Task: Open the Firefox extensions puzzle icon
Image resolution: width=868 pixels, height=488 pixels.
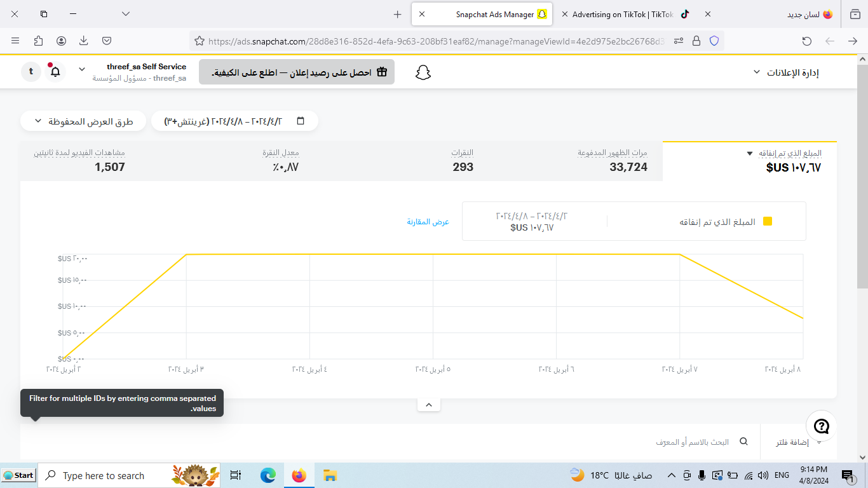Action: click(38, 41)
